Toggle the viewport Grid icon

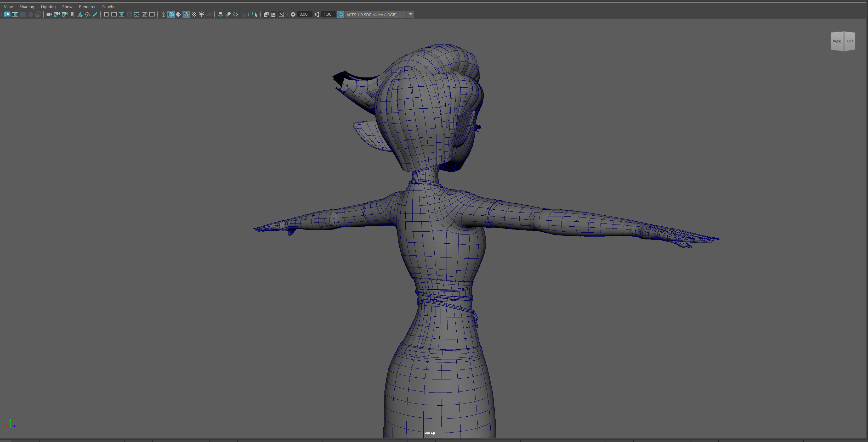pyautogui.click(x=106, y=14)
